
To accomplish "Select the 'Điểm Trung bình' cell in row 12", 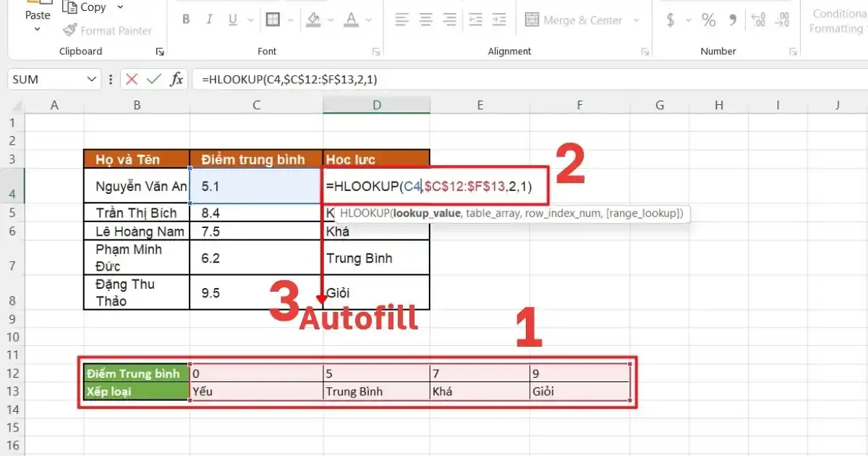I will [x=136, y=373].
